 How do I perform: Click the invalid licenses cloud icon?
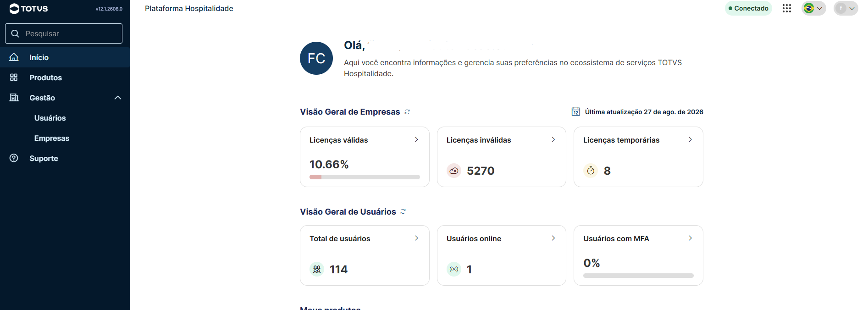(x=454, y=171)
